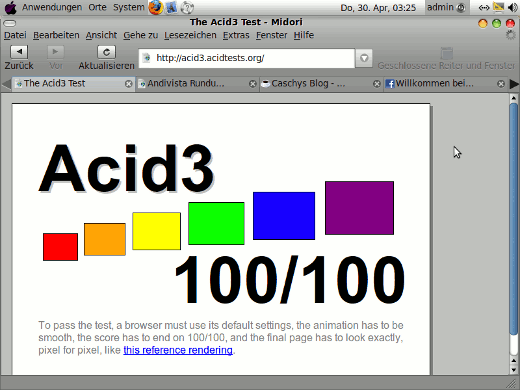Open the address bar history dropdown
520x390 pixels.
click(364, 58)
